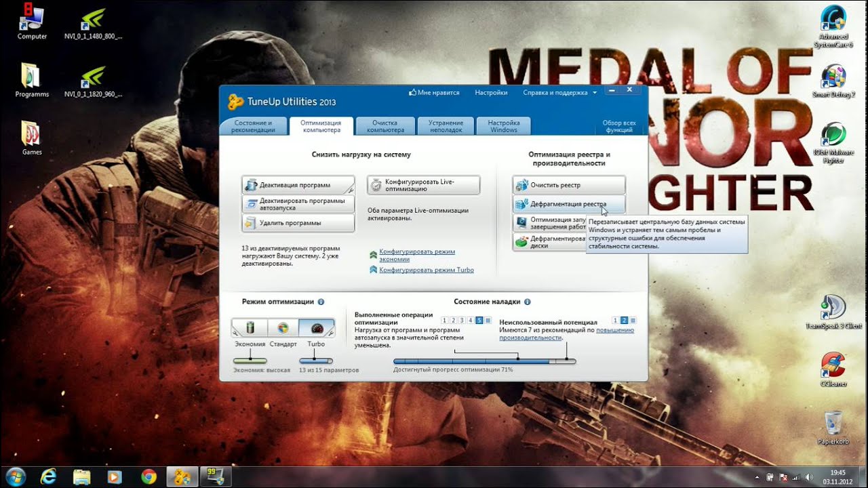868x488 pixels.
Task: Open Обзор всех функций
Action: point(619,126)
